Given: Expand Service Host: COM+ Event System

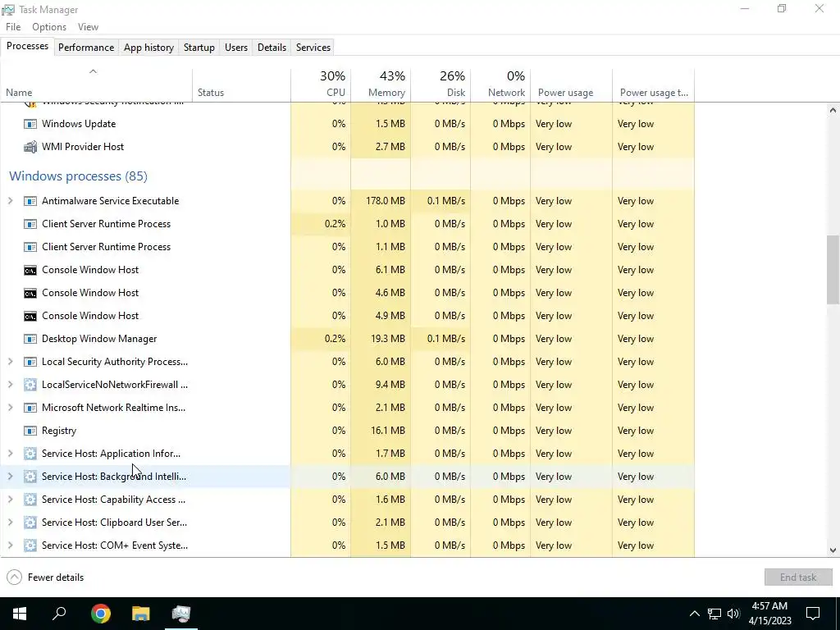Looking at the screenshot, I should click(x=10, y=546).
